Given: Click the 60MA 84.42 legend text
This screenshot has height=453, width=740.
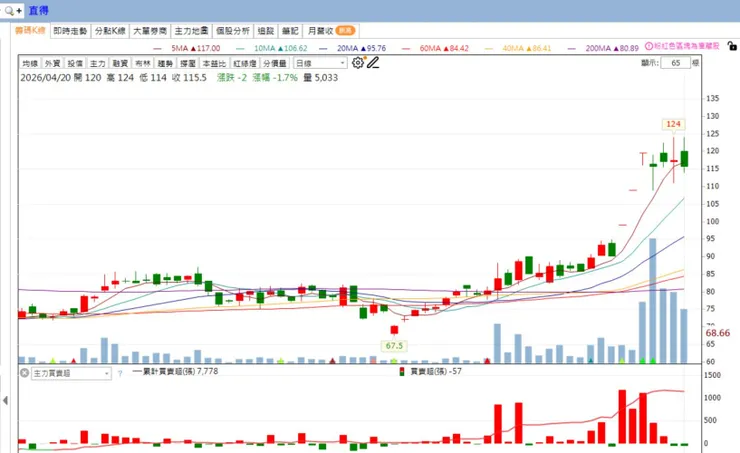Looking at the screenshot, I should point(444,48).
